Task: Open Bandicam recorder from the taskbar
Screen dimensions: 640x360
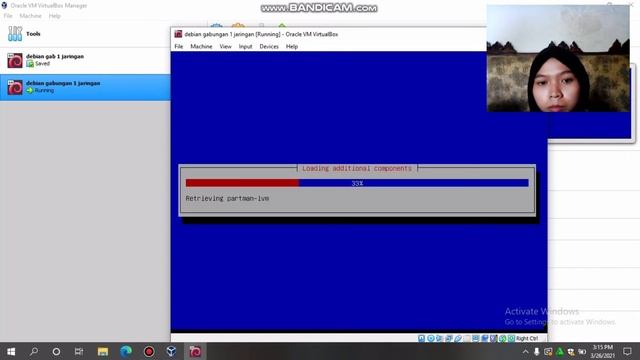Action: click(149, 351)
